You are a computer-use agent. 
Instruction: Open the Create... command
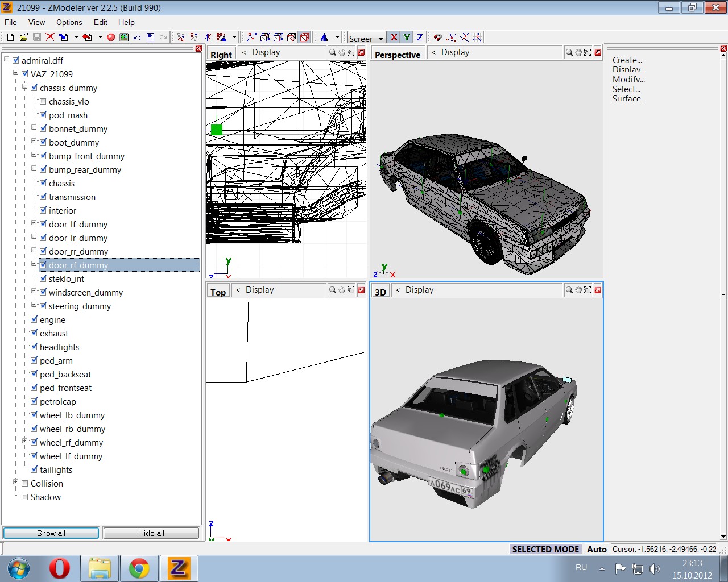coord(627,60)
